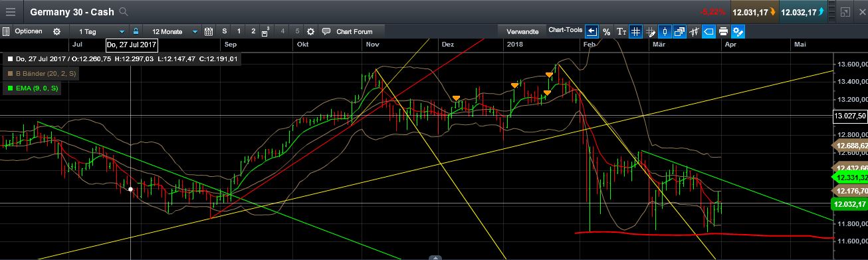Toggle the chart gridlines
Viewport: 868px width, 260px height.
636,31
